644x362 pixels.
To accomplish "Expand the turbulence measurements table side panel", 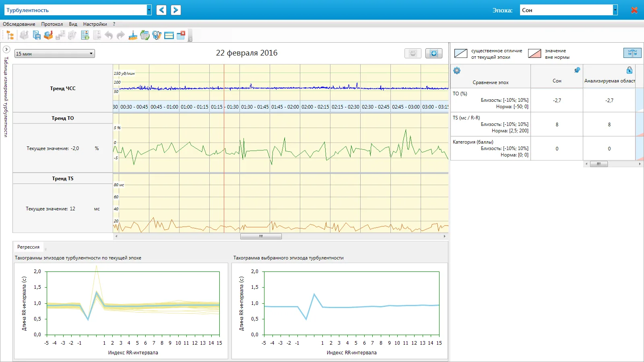I will coord(6,49).
